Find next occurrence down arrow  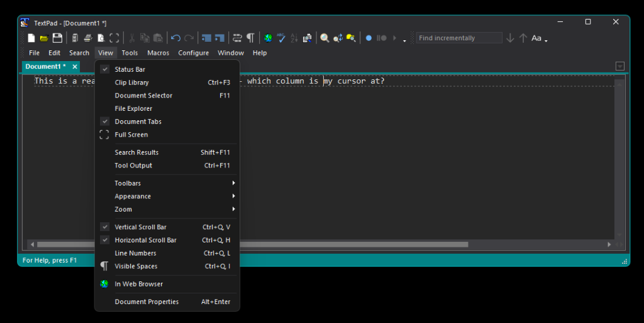coord(510,38)
